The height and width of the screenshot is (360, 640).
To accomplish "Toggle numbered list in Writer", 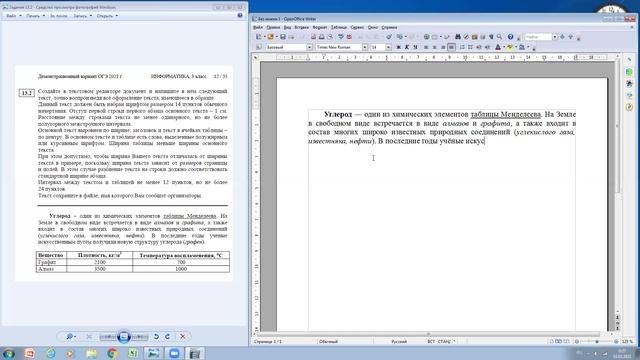I will point(462,47).
